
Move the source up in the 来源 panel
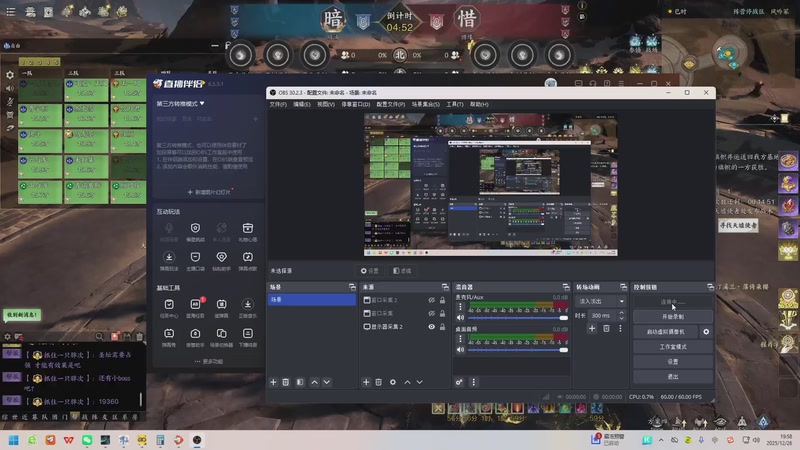(x=407, y=382)
